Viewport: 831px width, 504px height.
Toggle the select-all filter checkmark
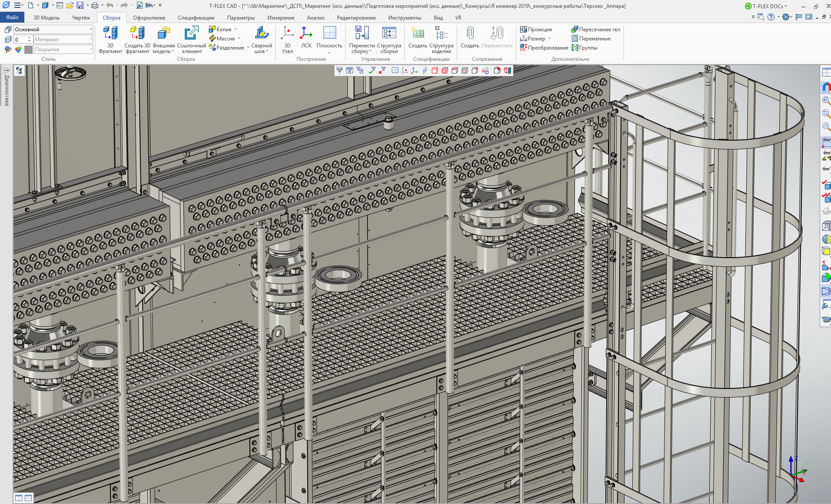coord(372,70)
